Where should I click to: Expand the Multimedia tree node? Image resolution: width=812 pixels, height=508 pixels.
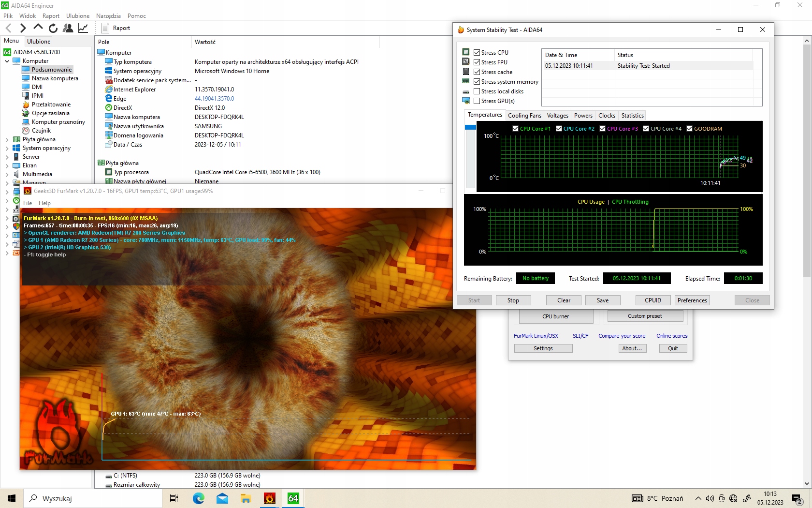pos(7,174)
